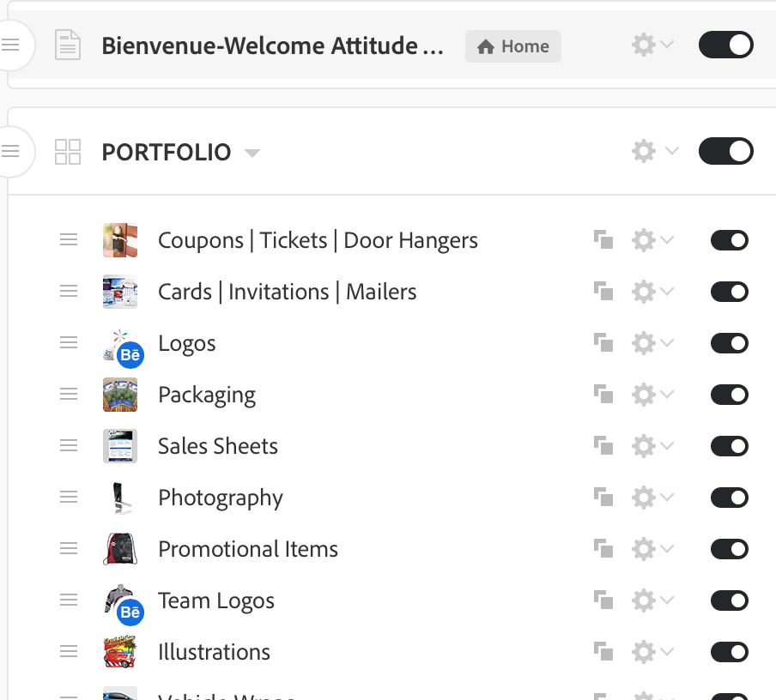Click the copy icon beside Packaging
776x700 pixels.
tap(603, 395)
